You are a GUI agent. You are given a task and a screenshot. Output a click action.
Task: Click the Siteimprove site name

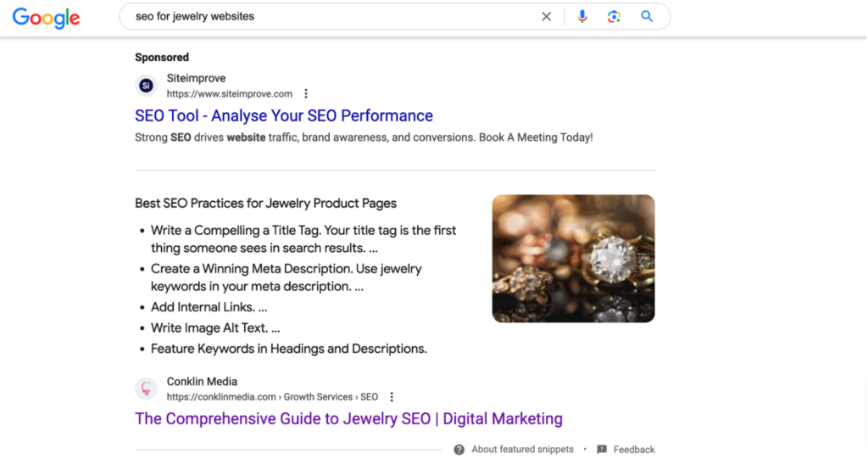coord(196,78)
